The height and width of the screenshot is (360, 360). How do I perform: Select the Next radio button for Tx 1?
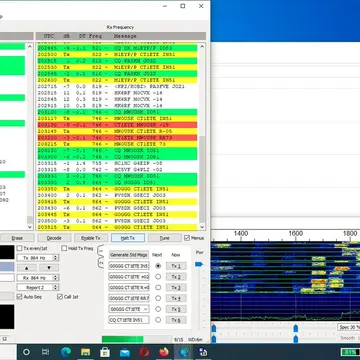158,266
